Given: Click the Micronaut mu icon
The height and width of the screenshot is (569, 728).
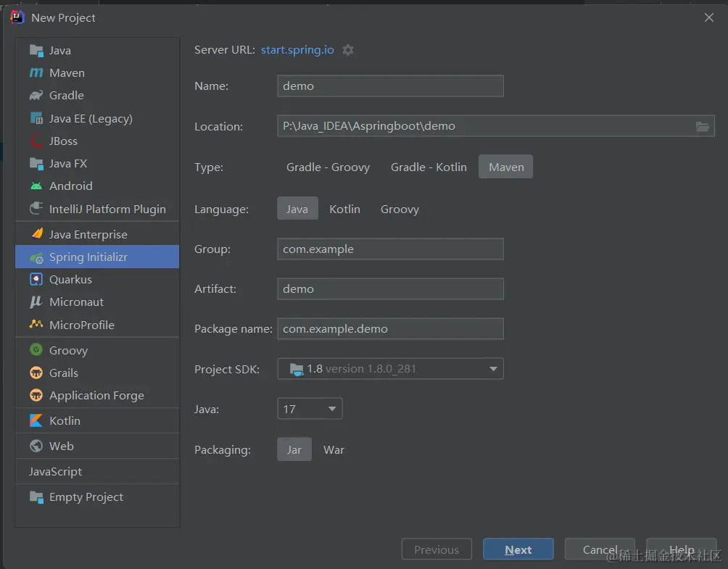Looking at the screenshot, I should pos(36,302).
